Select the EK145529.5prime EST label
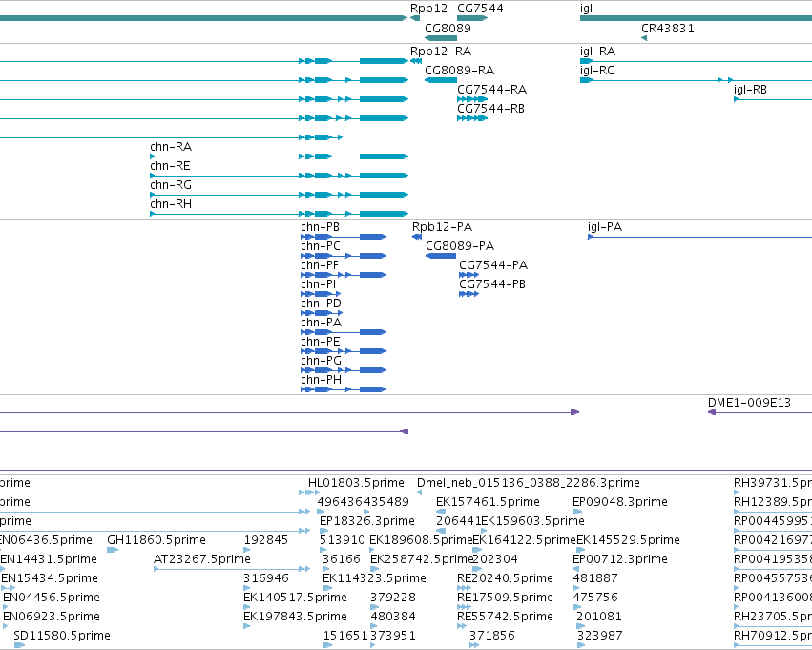Viewport: 812px width, 650px height. (x=628, y=540)
